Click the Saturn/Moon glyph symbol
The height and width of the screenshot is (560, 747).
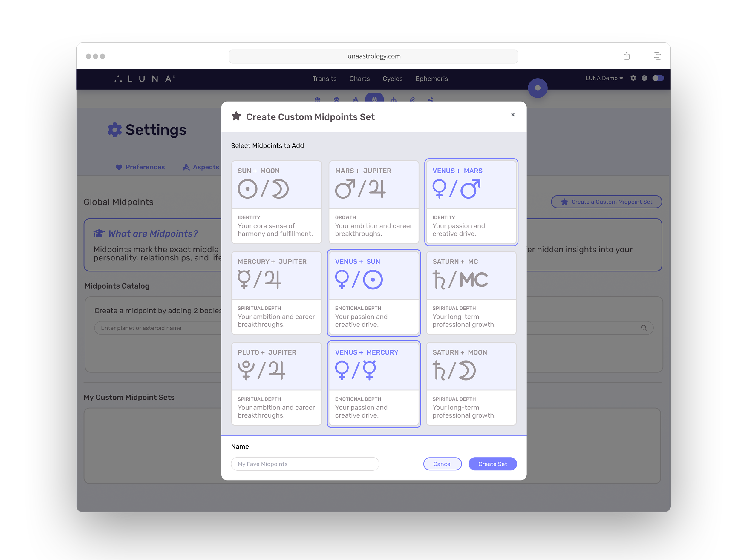(454, 370)
